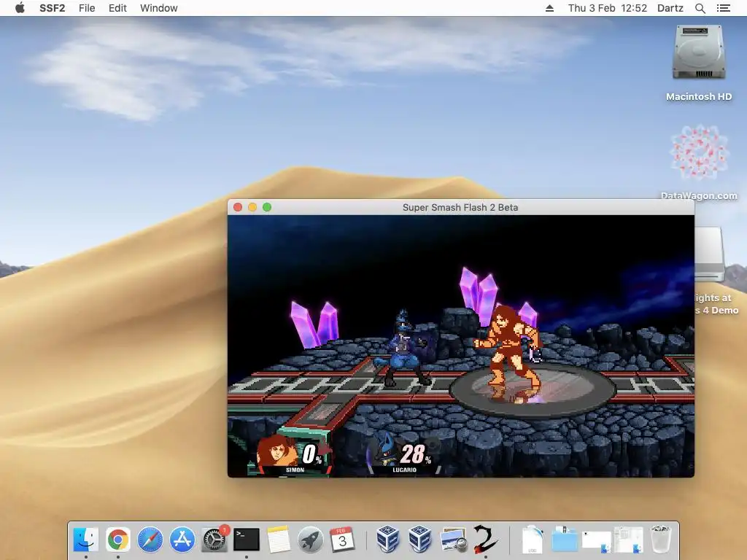Open the Trash in the dock
Screen dimensions: 747x560
tap(661, 539)
